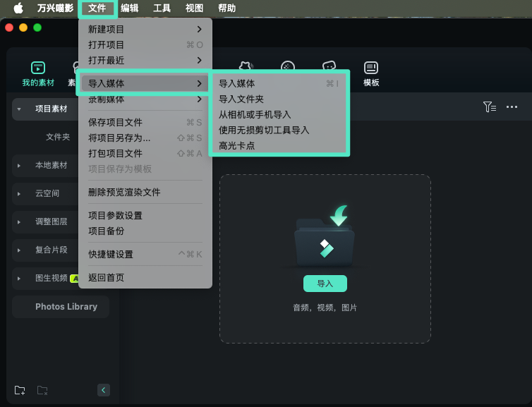Choose 保存项目文件
Viewport: 532px width, 407px height.
click(145, 122)
